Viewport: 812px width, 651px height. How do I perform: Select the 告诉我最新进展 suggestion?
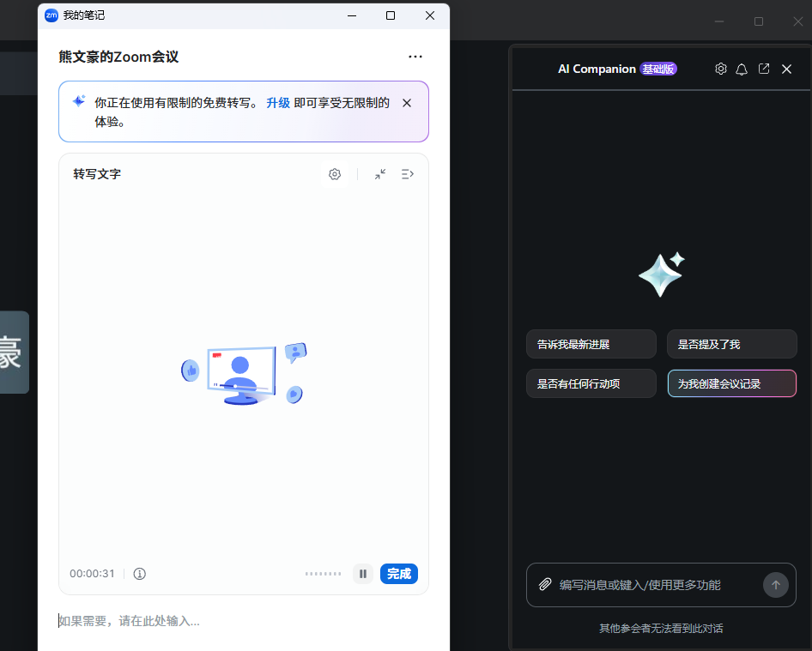point(591,344)
